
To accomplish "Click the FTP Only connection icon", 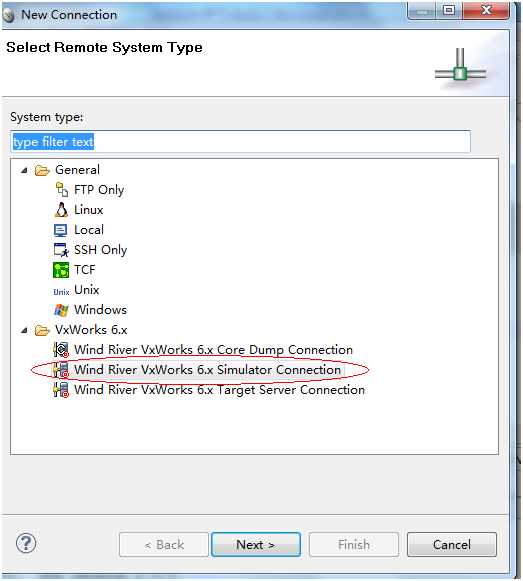I will 62,190.
